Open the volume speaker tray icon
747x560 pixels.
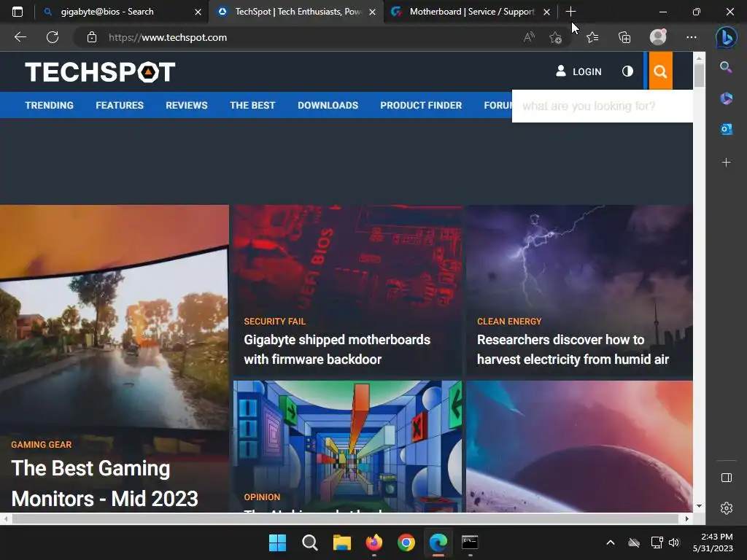673,542
